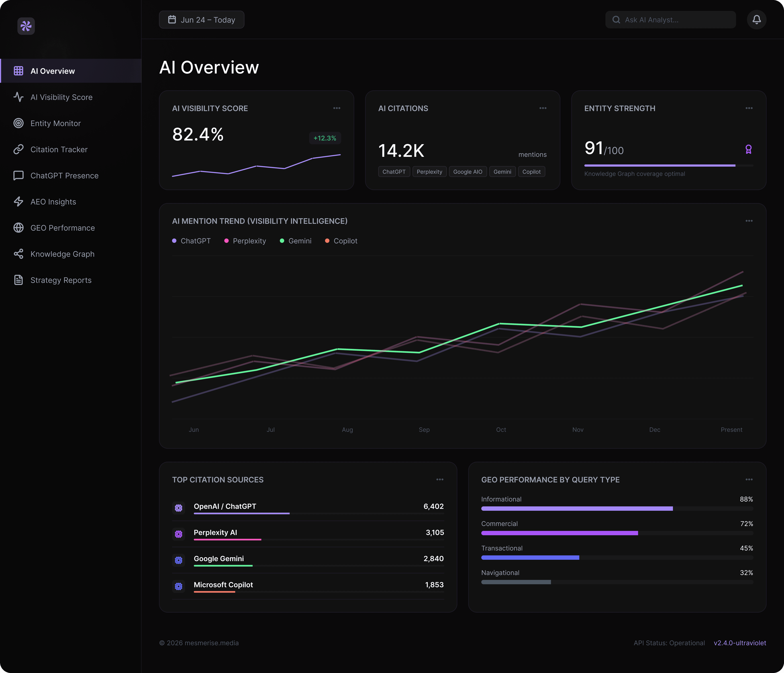
Task: Click the AI Visibility Score pulse icon
Action: [x=19, y=97]
